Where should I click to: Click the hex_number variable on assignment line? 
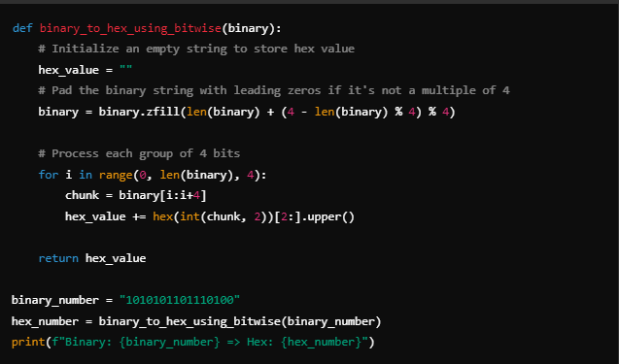45,321
